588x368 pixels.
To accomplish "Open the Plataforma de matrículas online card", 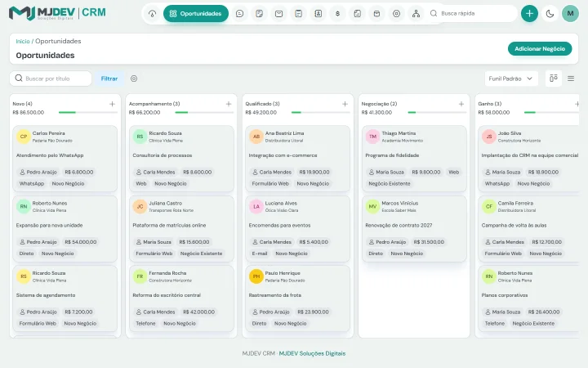I will (181, 229).
